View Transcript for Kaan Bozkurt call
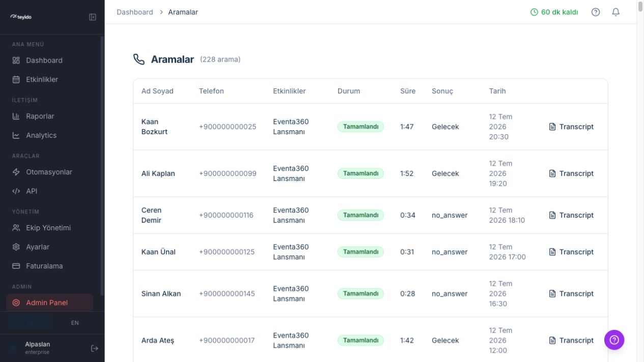The width and height of the screenshot is (644, 362). (571, 127)
